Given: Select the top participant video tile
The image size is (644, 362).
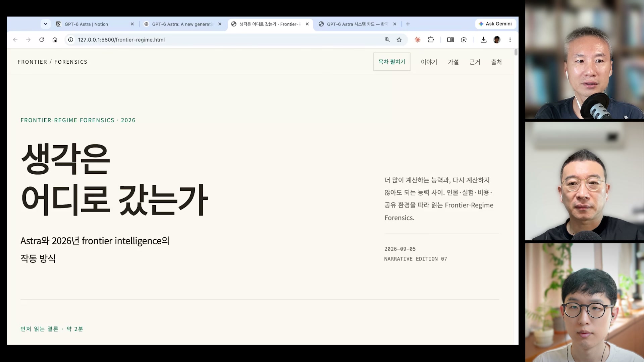Looking at the screenshot, I should click(584, 59).
